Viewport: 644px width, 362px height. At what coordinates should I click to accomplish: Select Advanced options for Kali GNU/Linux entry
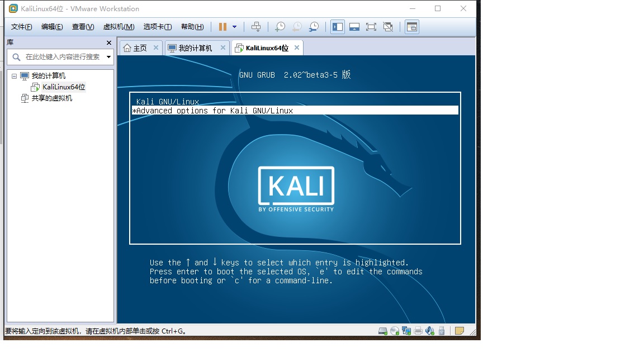point(295,111)
